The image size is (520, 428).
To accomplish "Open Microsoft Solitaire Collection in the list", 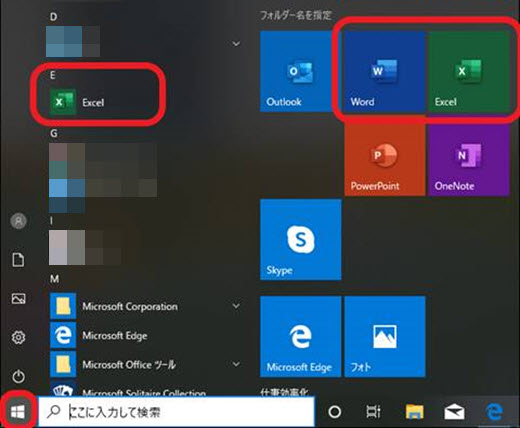I will point(145,391).
